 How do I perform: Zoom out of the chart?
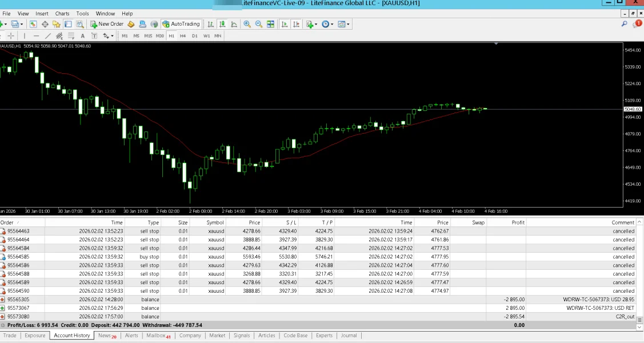pos(258,24)
